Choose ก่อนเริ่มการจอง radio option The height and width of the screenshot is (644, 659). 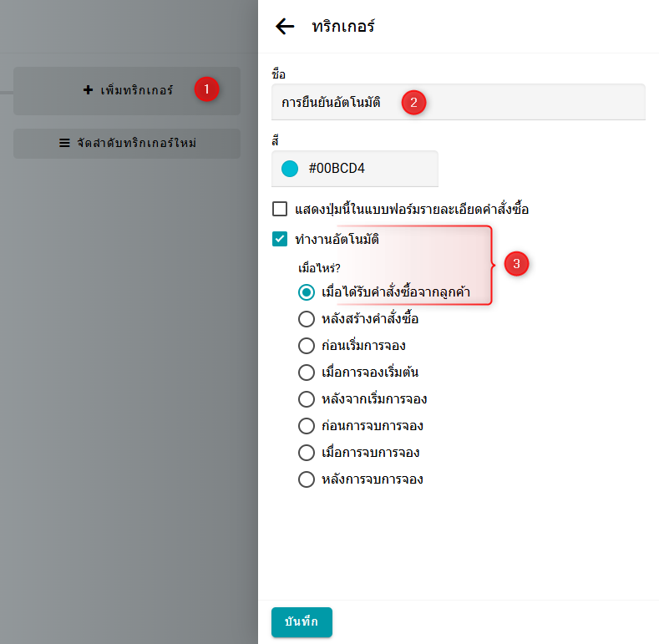(307, 346)
